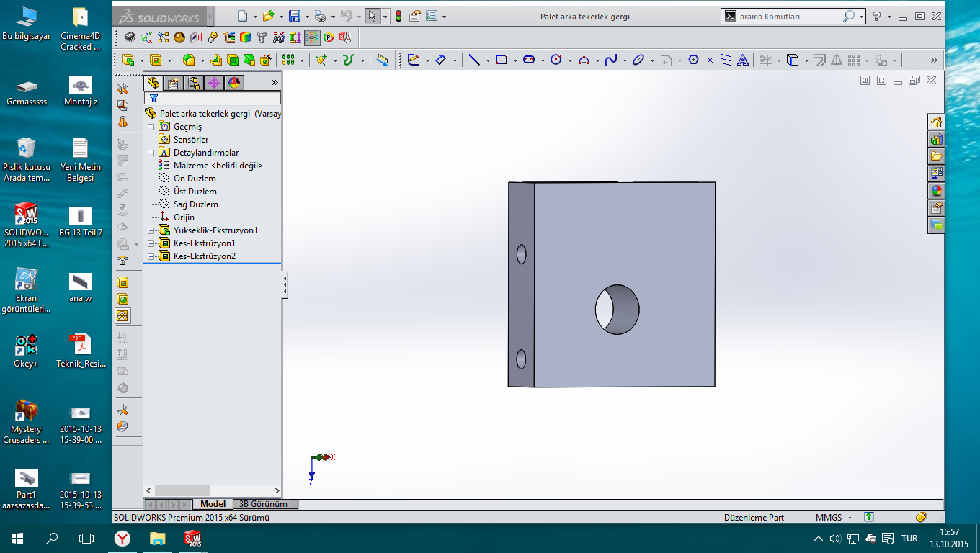The height and width of the screenshot is (553, 980).
Task: Click the Rebuild traffic light icon
Action: point(398,16)
